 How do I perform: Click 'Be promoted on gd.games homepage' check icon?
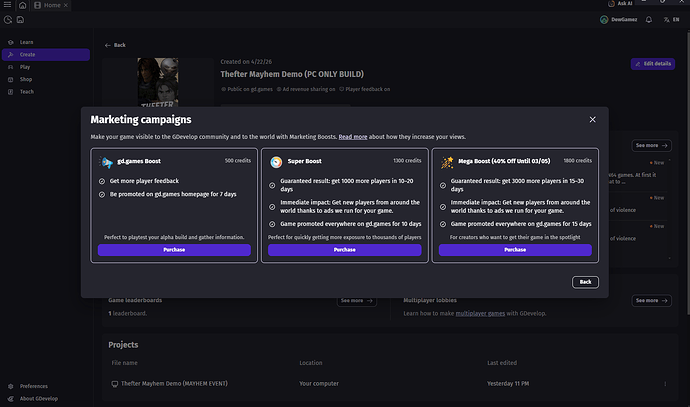click(x=102, y=194)
